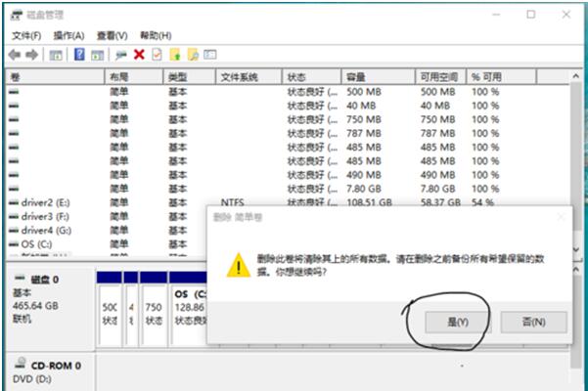
Task: Click the last toolbar icon showing a settings list
Action: pyautogui.click(x=210, y=55)
